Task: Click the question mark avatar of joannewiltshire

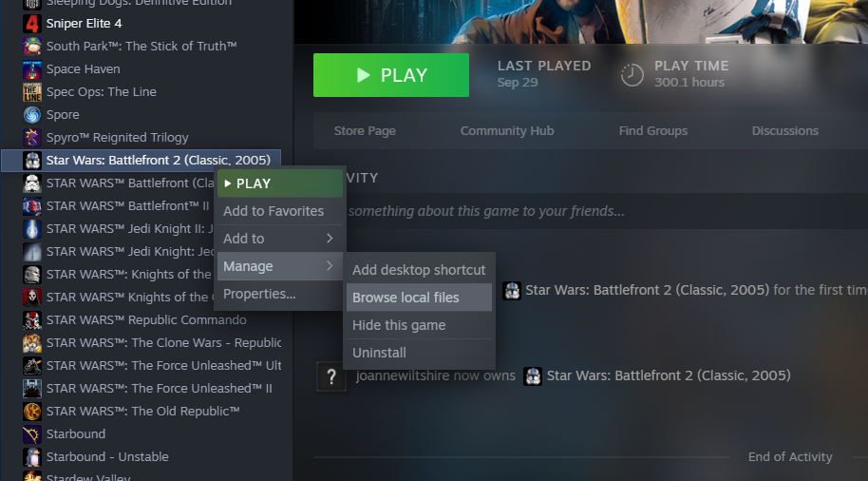Action: tap(331, 376)
